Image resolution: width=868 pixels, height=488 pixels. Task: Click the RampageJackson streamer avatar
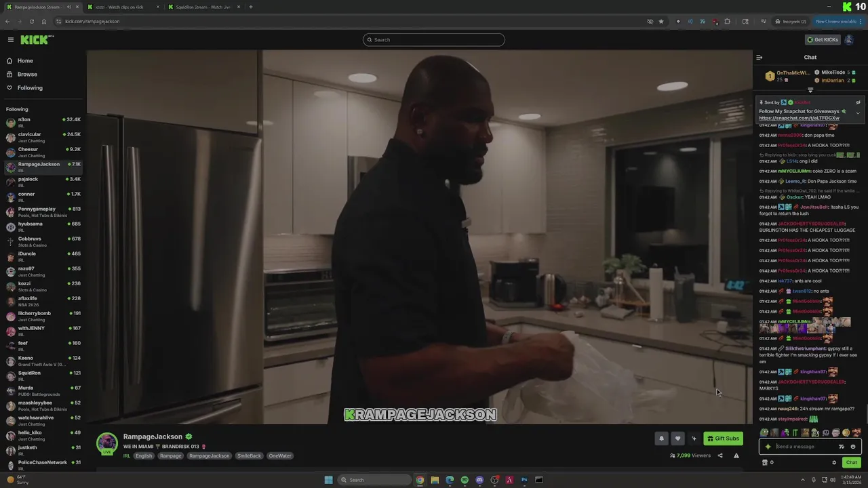pyautogui.click(x=106, y=443)
